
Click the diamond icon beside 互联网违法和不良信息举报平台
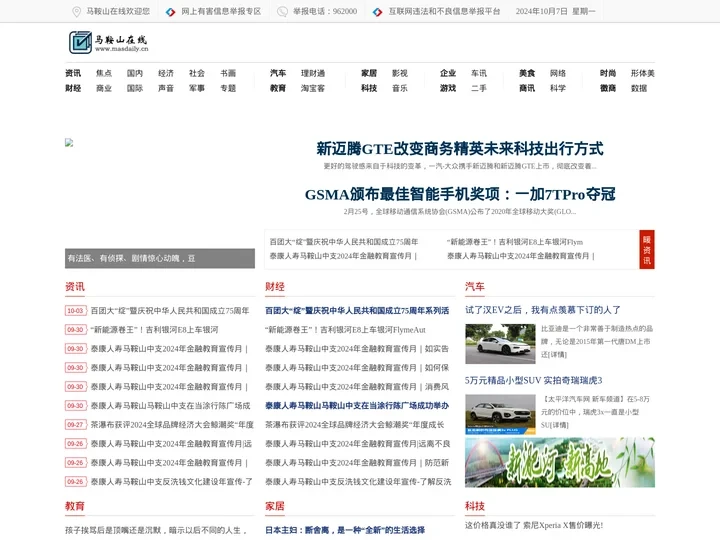377,12
